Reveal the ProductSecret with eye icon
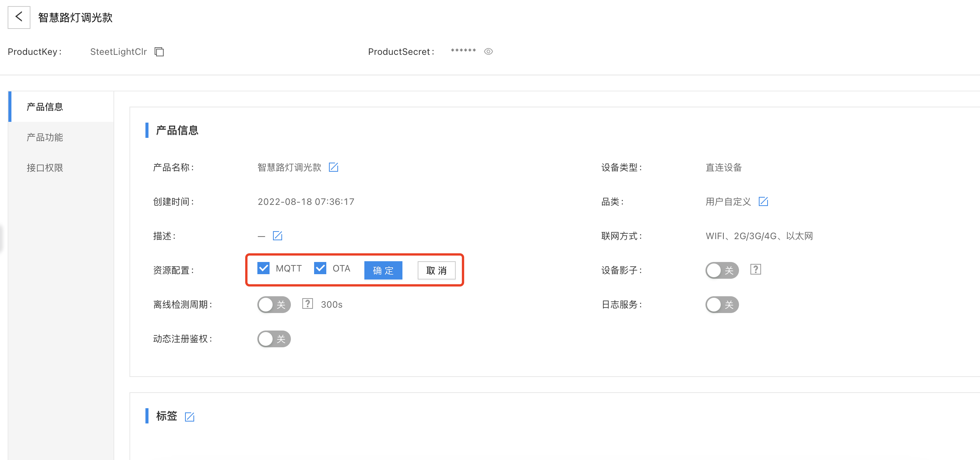 (488, 51)
